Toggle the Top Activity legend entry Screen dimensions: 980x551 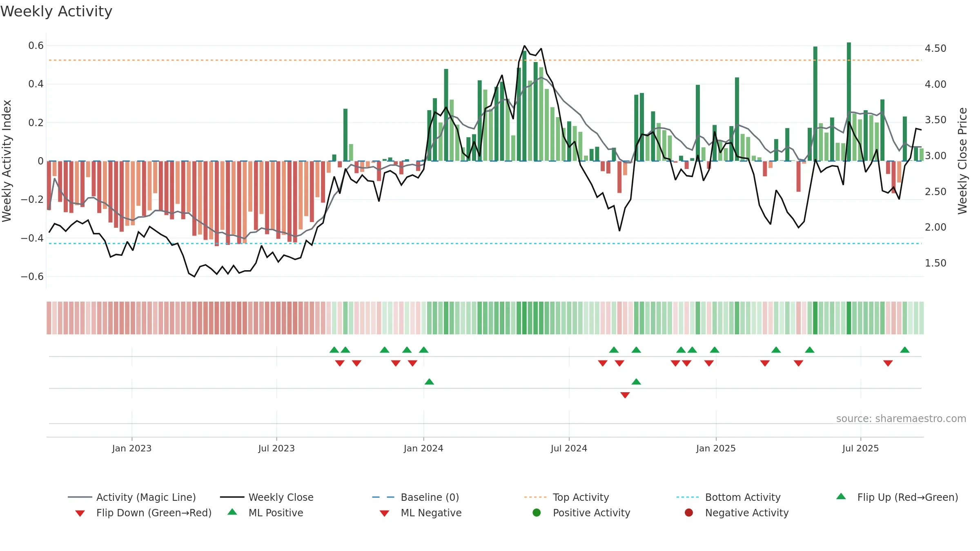tap(566, 497)
